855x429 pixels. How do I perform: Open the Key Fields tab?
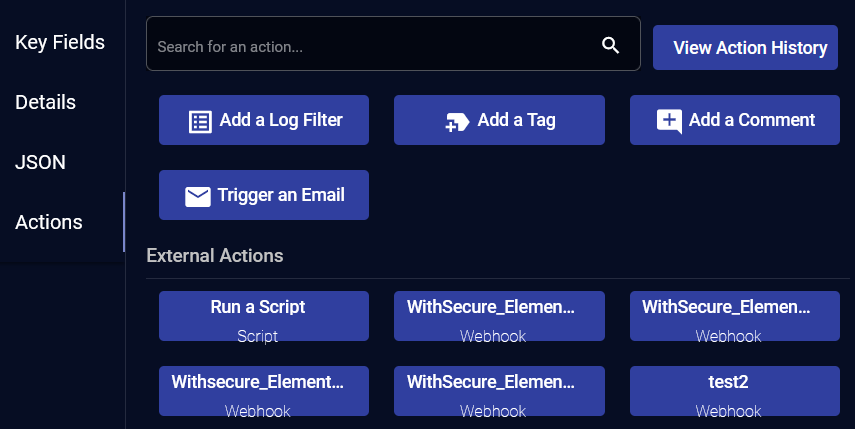click(60, 42)
